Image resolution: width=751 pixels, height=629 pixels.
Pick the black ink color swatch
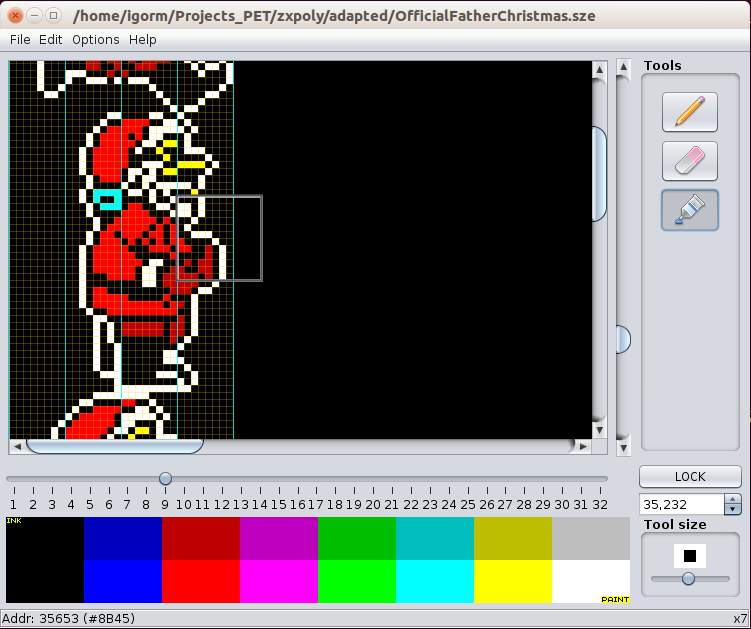click(45, 560)
